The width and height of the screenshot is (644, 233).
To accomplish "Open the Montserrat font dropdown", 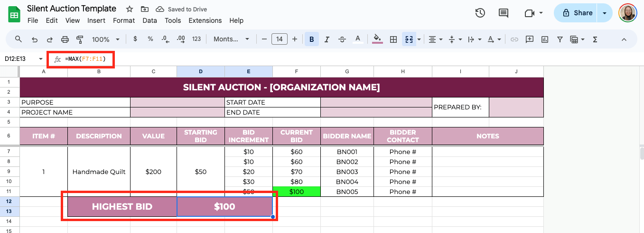I will tap(231, 39).
